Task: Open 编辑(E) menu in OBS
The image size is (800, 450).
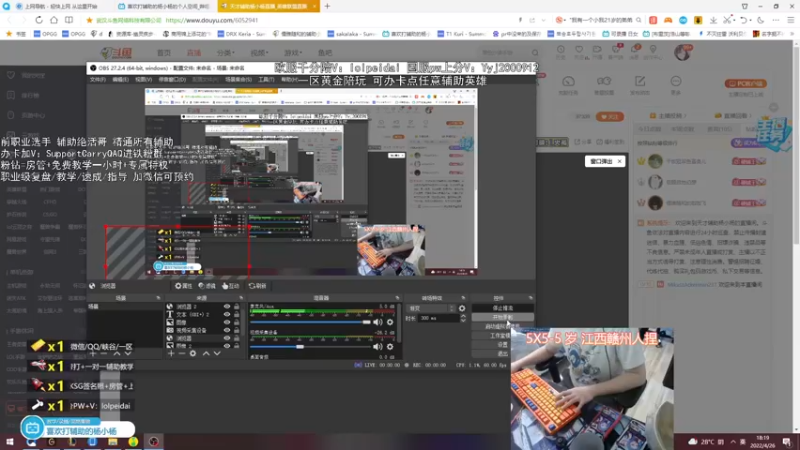Action: [x=120, y=80]
